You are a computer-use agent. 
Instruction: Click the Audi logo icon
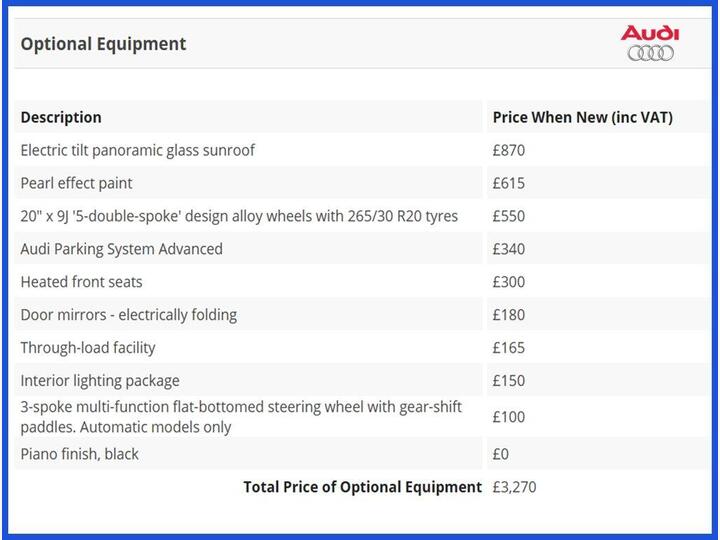650,43
